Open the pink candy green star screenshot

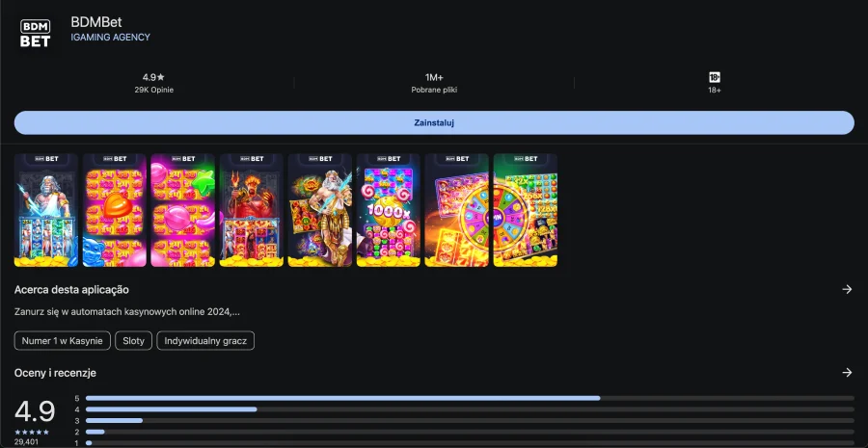182,210
